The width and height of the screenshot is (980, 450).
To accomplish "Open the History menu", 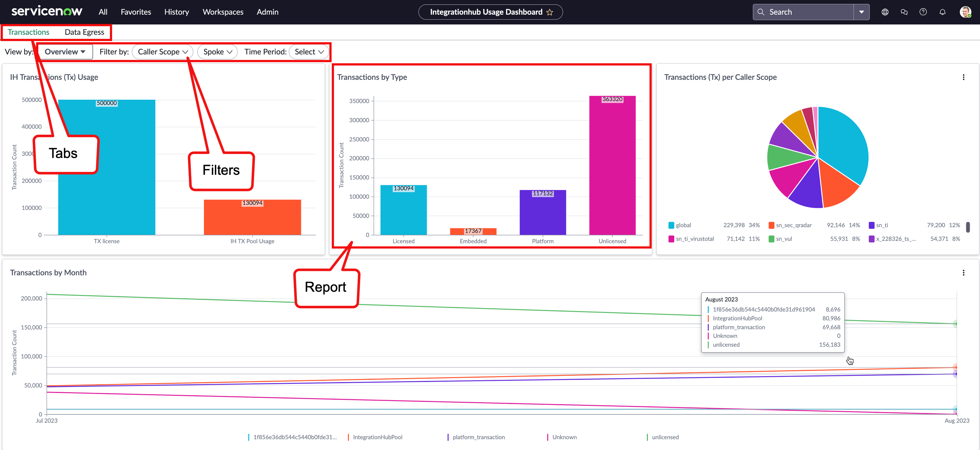I will click(x=176, y=12).
